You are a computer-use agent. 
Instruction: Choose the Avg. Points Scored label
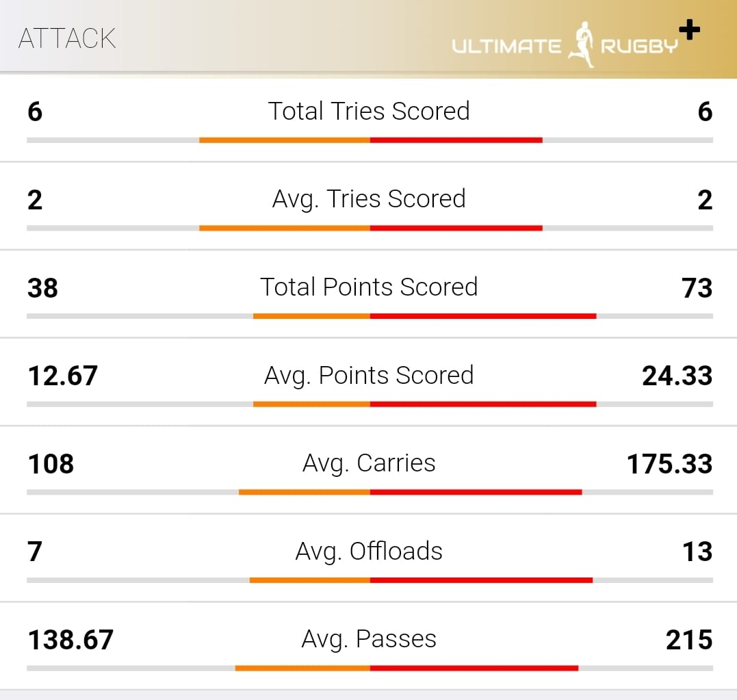coord(369,375)
